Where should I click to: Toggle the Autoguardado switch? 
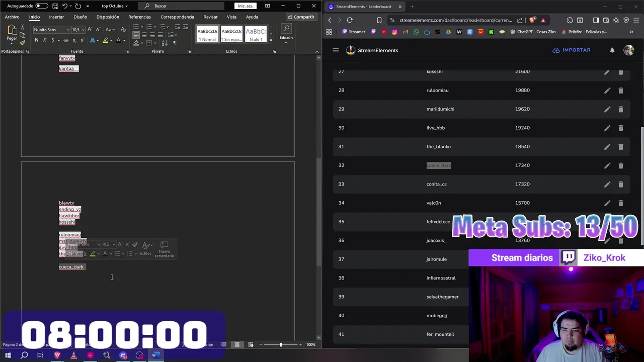click(42, 6)
